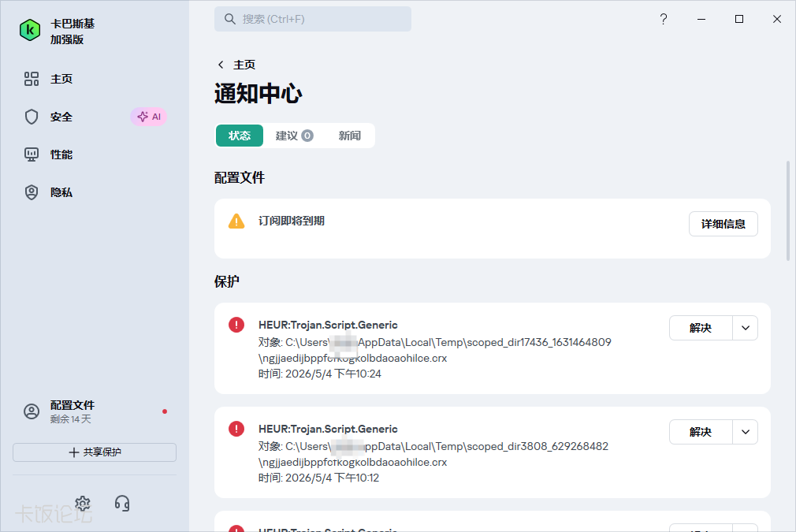Viewport: 796px width, 532px height.
Task: Open settings with the gear icon
Action: point(83,504)
